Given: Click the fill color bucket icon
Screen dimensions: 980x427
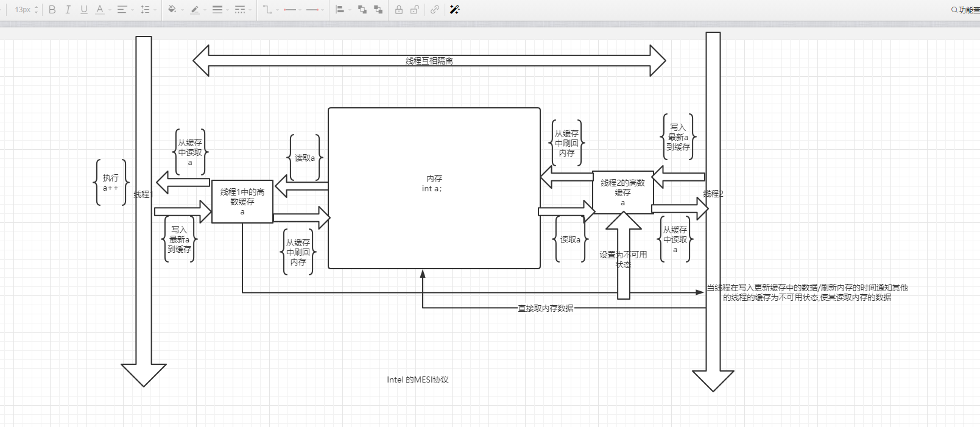Looking at the screenshot, I should 173,10.
